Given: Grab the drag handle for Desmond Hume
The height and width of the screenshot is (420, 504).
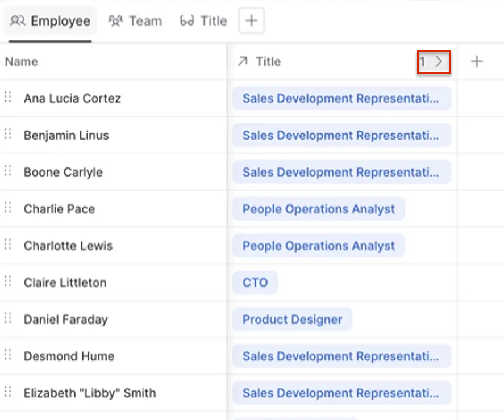Looking at the screenshot, I should [x=8, y=355].
